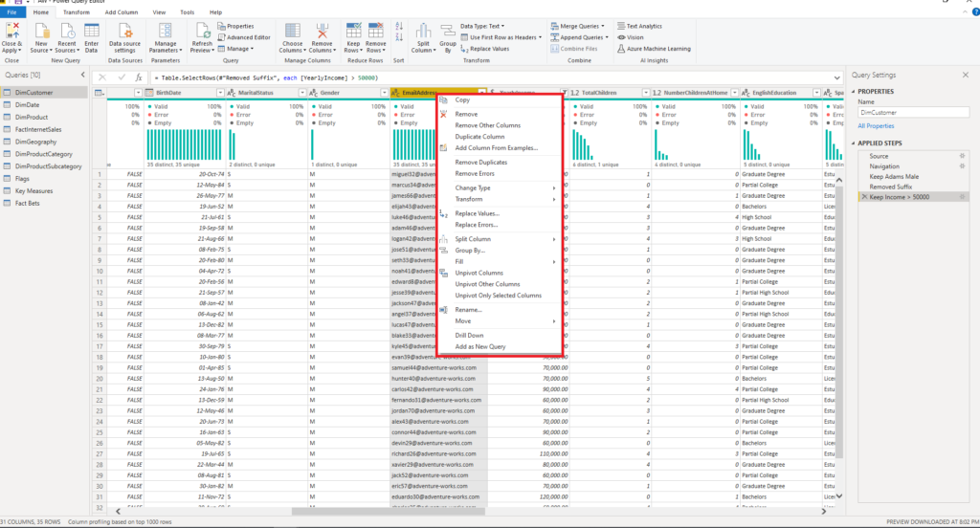This screenshot has height=528, width=980.
Task: Click the formula bar text
Action: [267, 78]
